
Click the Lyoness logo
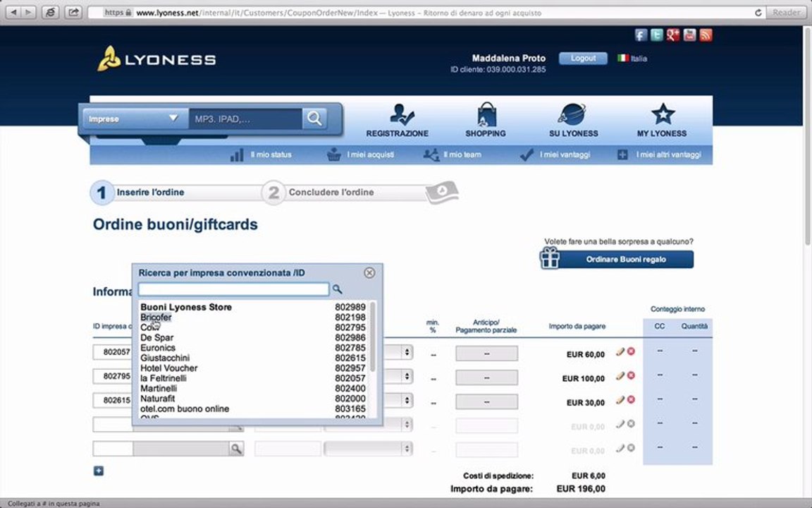pos(156,59)
